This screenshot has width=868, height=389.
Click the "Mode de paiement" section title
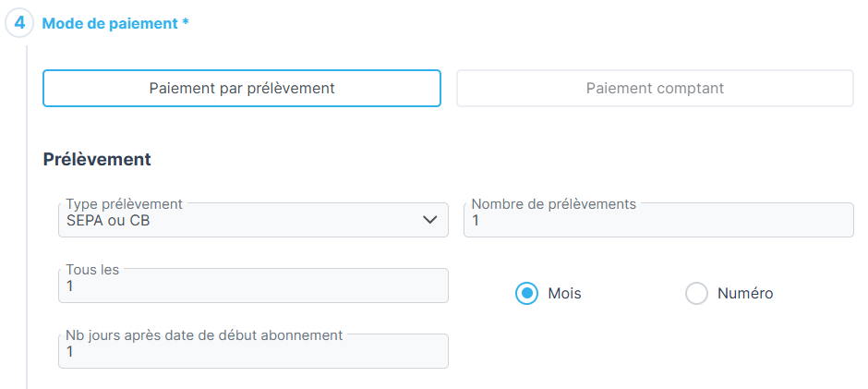(x=110, y=23)
